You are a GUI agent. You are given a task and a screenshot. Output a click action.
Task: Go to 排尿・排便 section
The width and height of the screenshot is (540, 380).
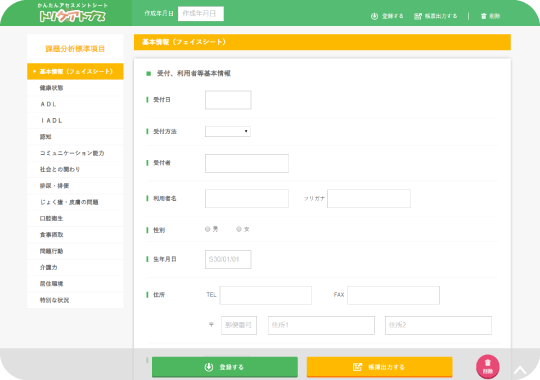tap(75, 186)
